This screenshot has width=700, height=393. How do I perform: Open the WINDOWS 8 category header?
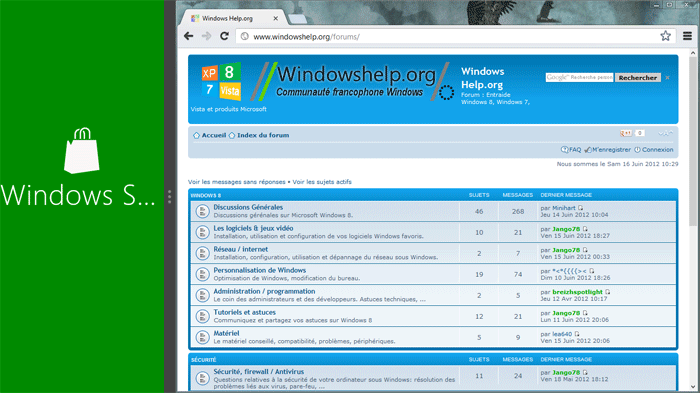coord(206,195)
